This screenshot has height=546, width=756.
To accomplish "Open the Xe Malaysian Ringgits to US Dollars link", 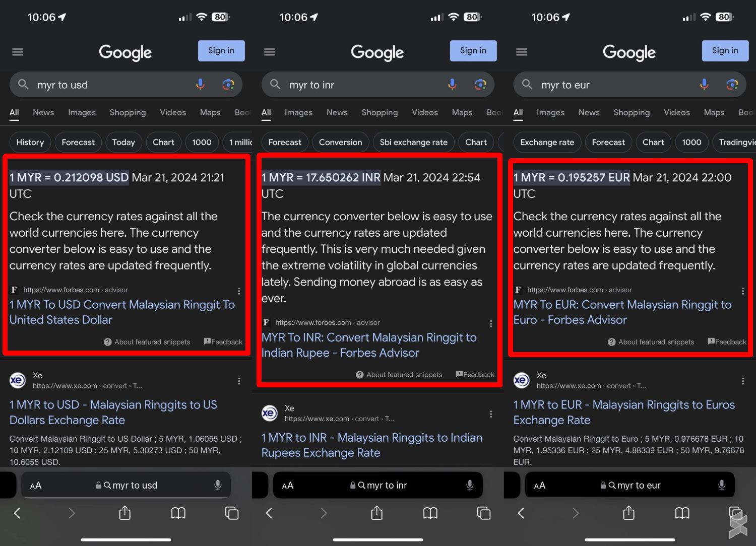I will pos(113,412).
